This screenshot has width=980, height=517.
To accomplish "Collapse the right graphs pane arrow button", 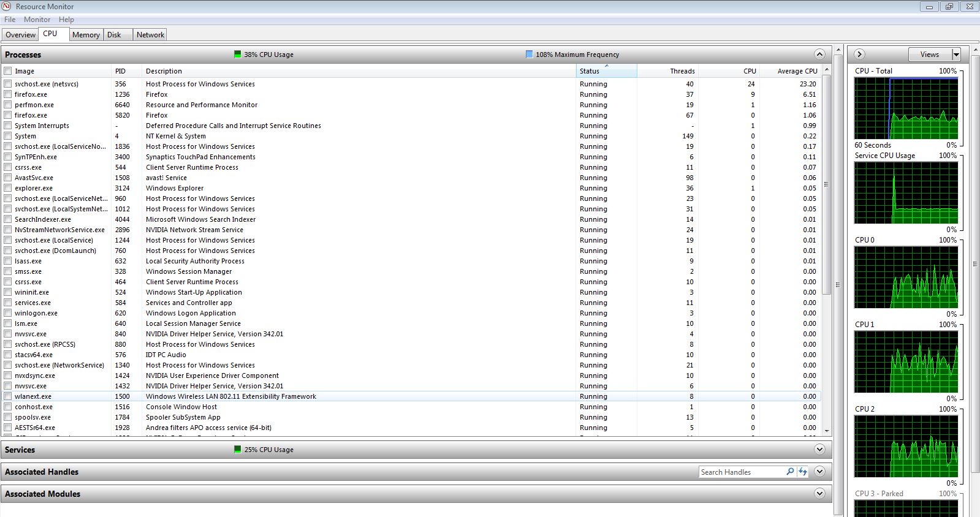I will coord(859,54).
